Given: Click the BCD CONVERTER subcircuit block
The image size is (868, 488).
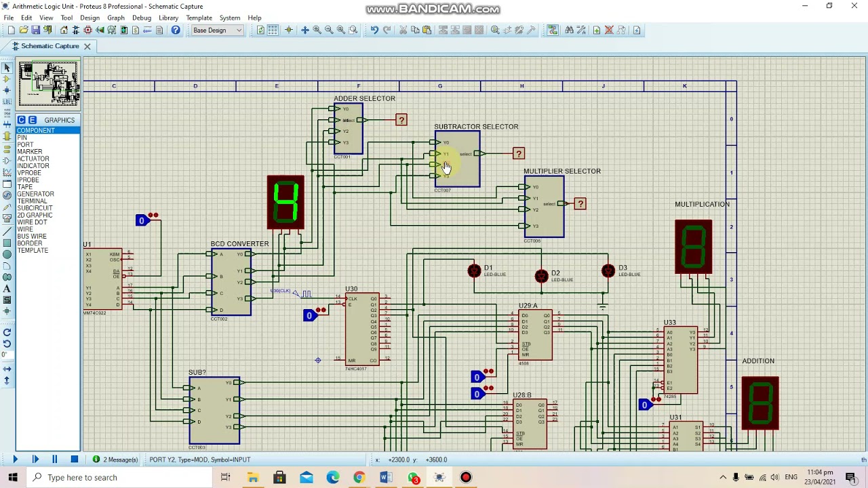Looking at the screenshot, I should (231, 282).
